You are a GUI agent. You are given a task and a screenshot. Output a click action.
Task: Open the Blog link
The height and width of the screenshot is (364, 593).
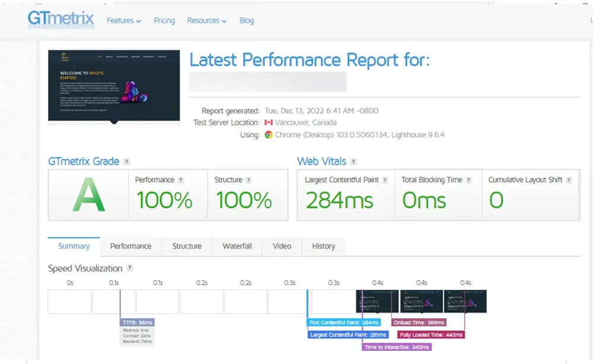click(247, 21)
